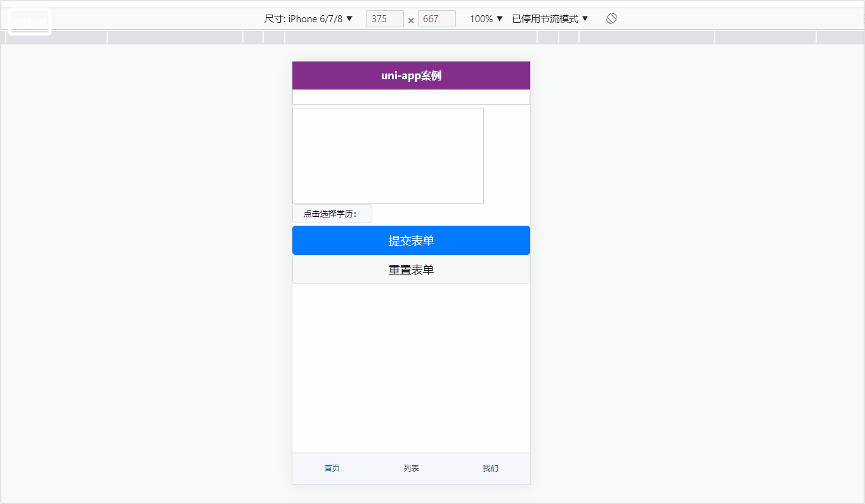Focus the single-line input under the header

click(x=411, y=97)
